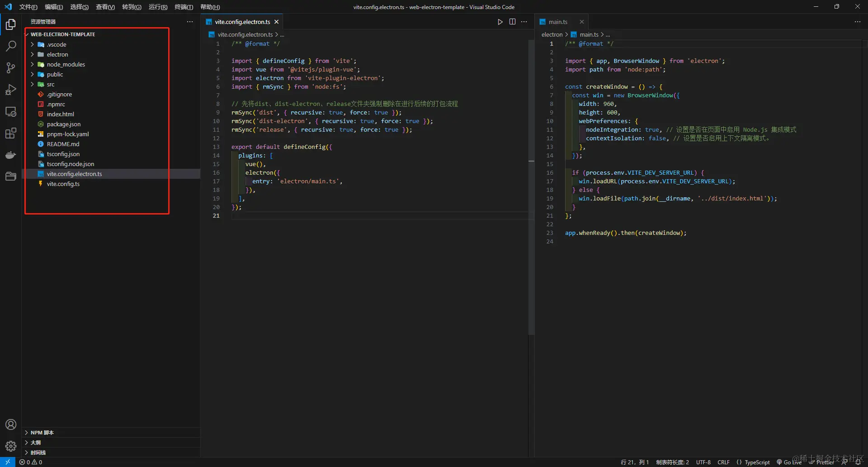Open the Remote Explorer view
This screenshot has height=467, width=868.
(11, 111)
